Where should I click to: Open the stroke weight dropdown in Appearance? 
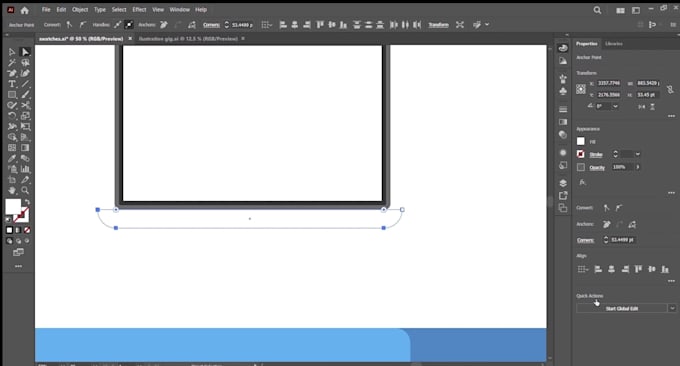pyautogui.click(x=638, y=154)
